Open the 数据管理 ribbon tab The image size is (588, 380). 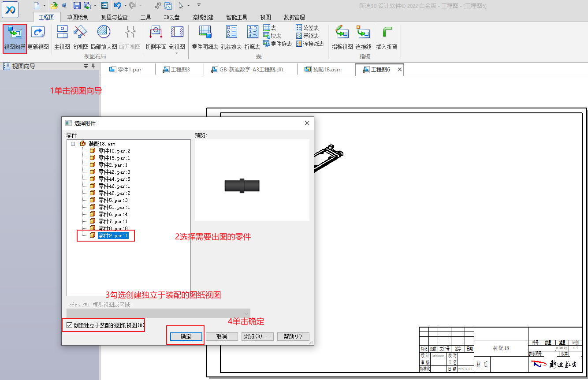294,17
